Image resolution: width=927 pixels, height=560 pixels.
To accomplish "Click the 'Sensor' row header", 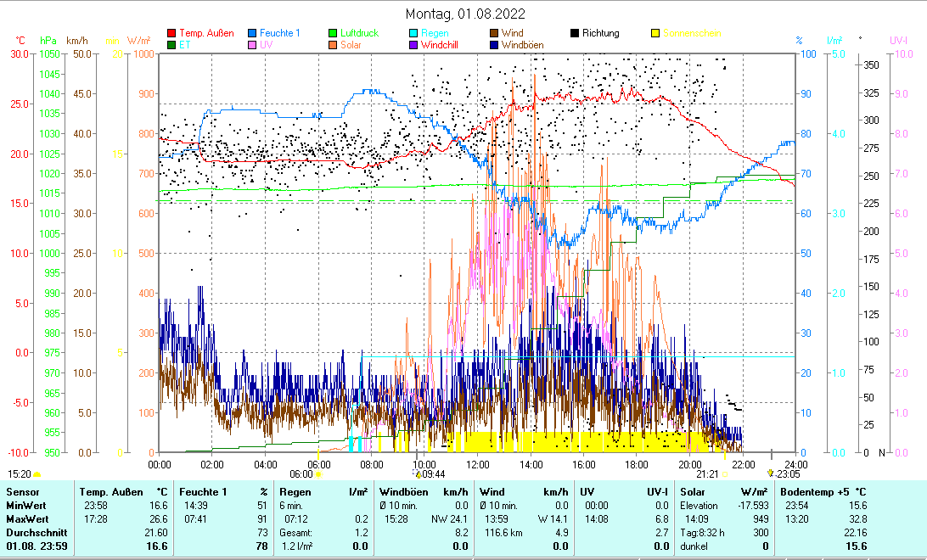I will tap(23, 492).
